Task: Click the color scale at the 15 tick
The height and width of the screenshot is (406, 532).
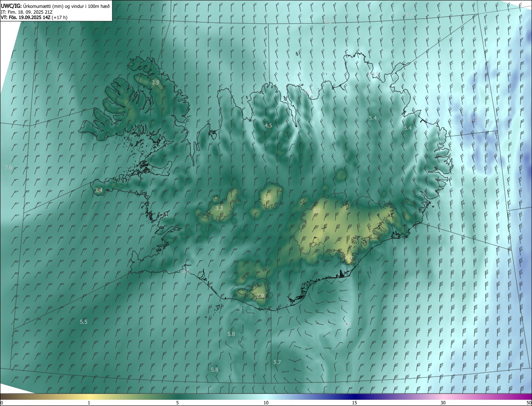Action: click(x=355, y=402)
